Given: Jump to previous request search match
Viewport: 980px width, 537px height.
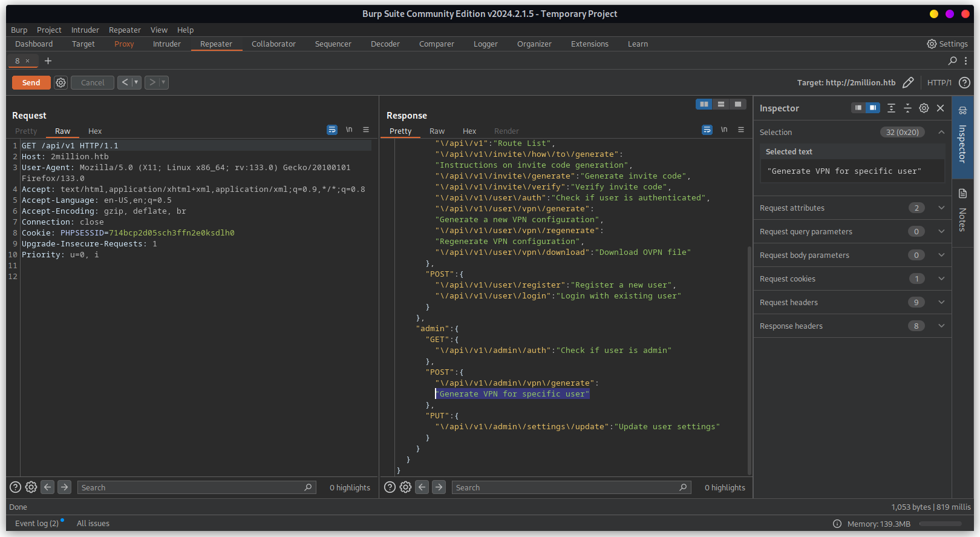Looking at the screenshot, I should [48, 487].
